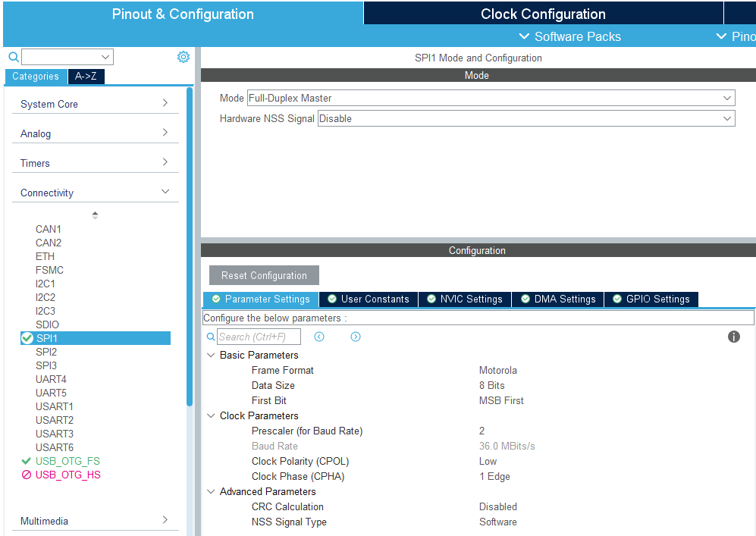Select USART3 peripheral
This screenshot has width=756, height=536.
pos(55,434)
